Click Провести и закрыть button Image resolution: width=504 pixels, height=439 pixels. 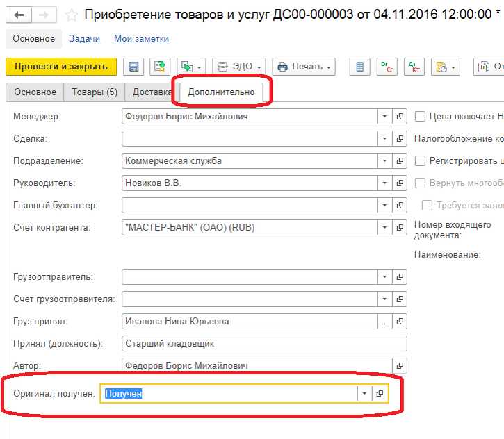61,67
